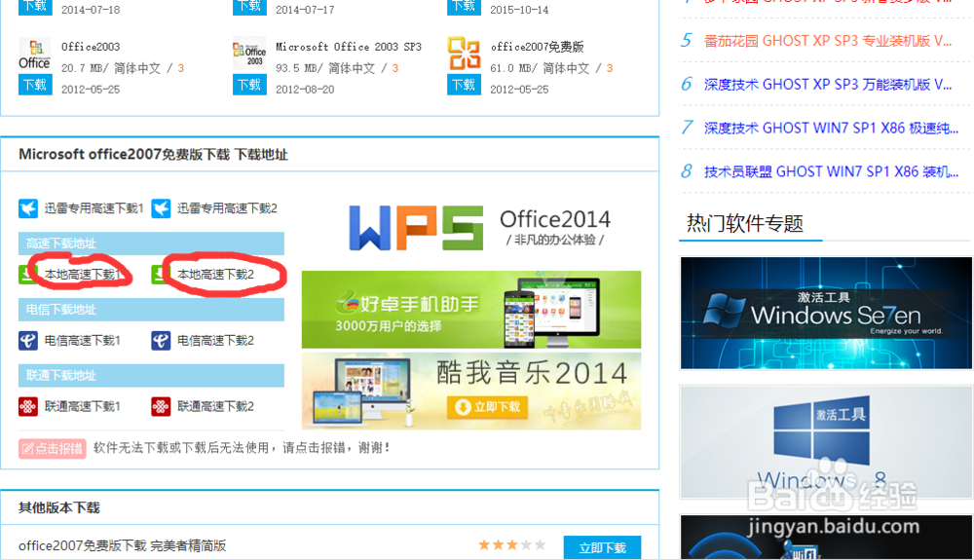
Task: Click the orange 立即下载 button in 酷我音乐 banner
Action: tap(488, 407)
